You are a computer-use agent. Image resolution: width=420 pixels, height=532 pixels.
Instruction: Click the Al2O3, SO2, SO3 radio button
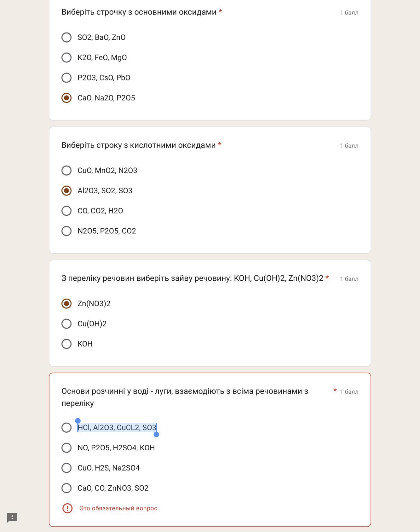point(66,191)
